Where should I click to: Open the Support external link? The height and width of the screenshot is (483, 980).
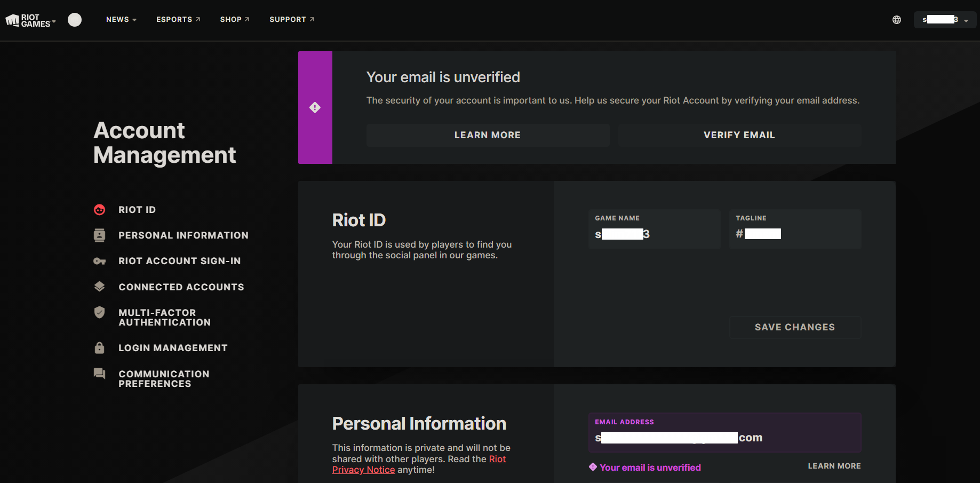pos(292,20)
